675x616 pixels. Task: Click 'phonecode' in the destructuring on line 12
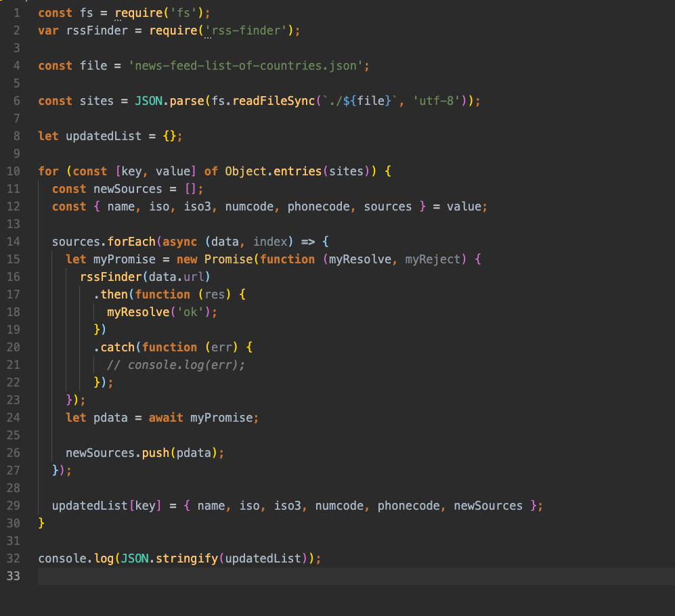(318, 206)
